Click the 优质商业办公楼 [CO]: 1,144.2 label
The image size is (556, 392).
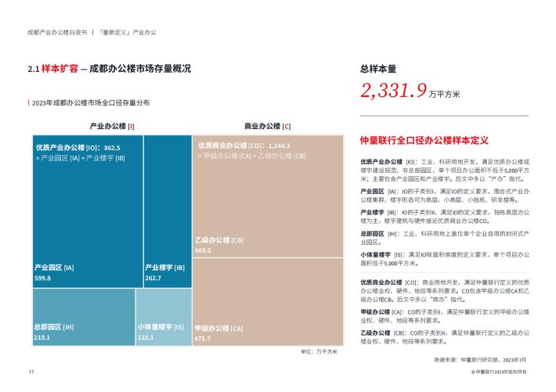(x=244, y=146)
